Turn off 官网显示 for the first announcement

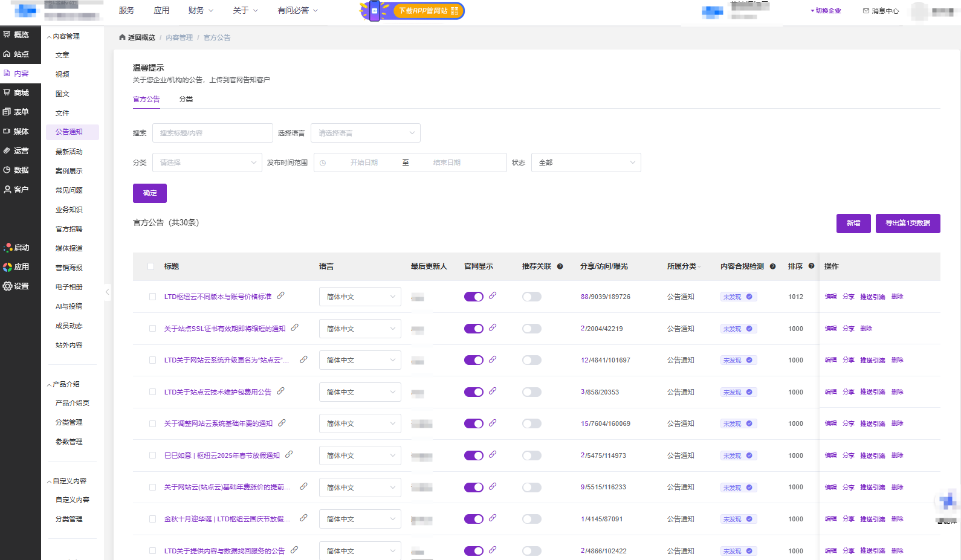(x=473, y=297)
